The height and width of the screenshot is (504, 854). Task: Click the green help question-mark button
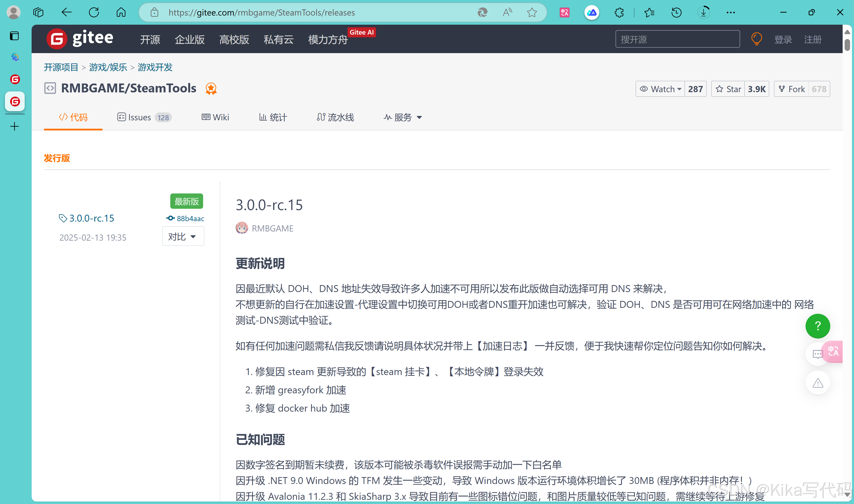tap(817, 326)
